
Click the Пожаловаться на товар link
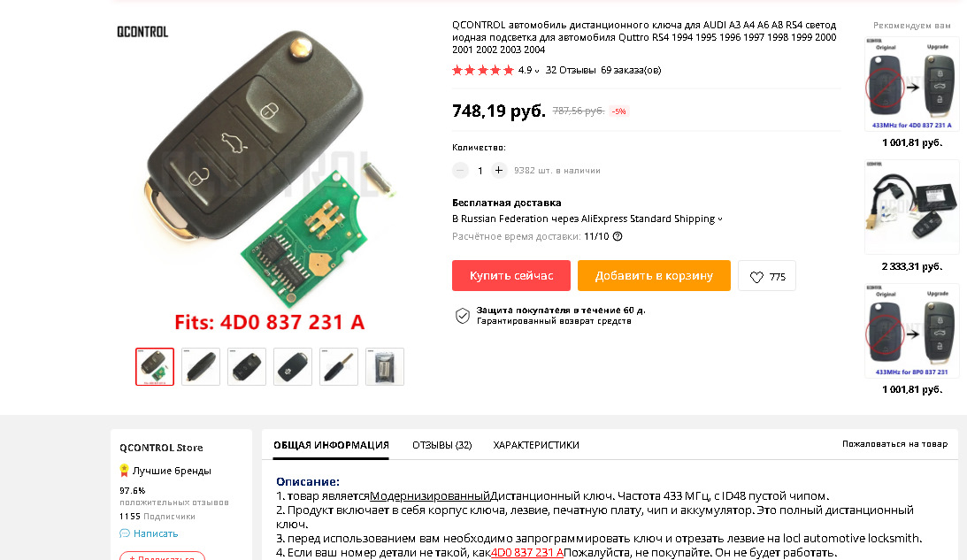[894, 443]
